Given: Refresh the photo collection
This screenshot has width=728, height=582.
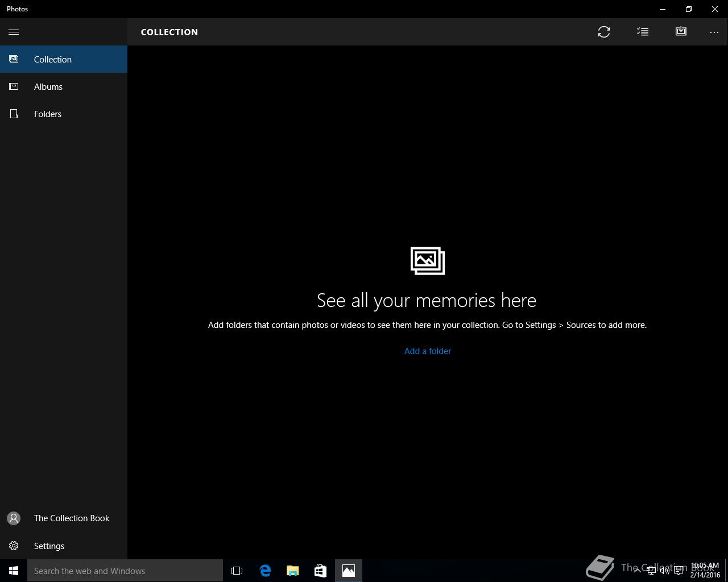Looking at the screenshot, I should (x=604, y=32).
